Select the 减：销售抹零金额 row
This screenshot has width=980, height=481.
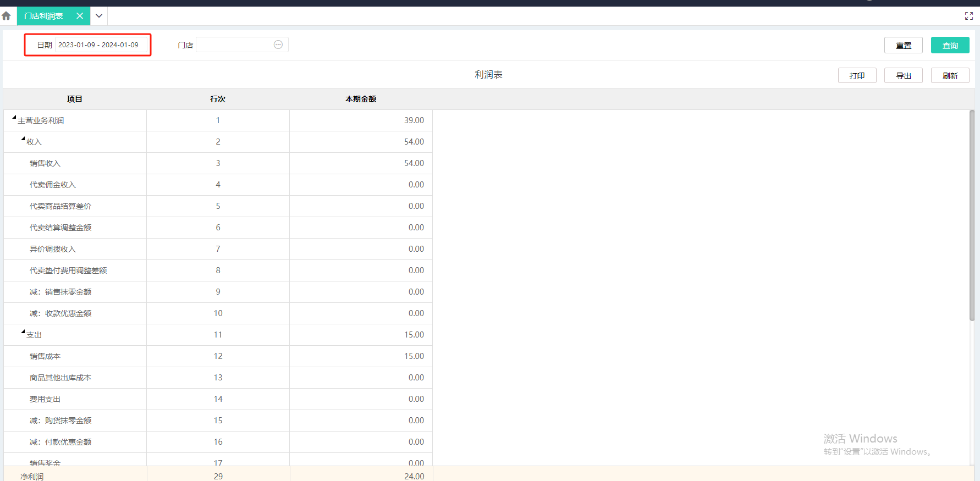click(218, 292)
